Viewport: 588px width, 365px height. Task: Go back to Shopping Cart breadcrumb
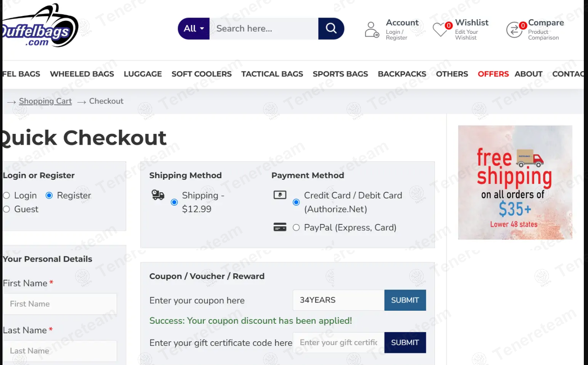(x=45, y=101)
